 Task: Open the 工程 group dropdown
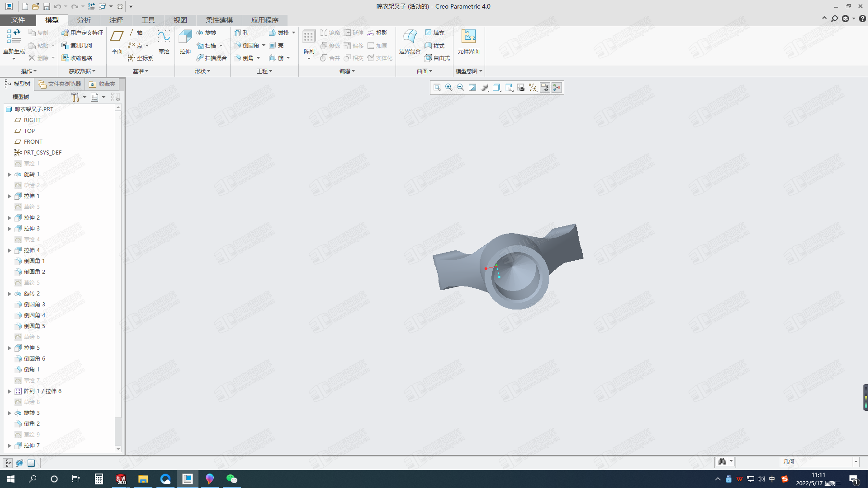point(264,71)
